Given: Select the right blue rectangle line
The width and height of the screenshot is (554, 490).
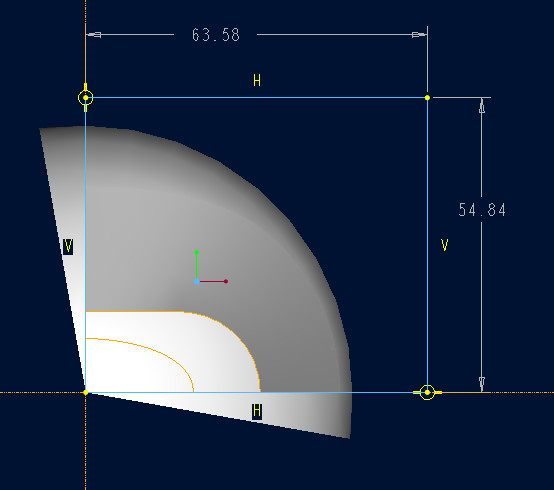Looking at the screenshot, I should pos(428,245).
